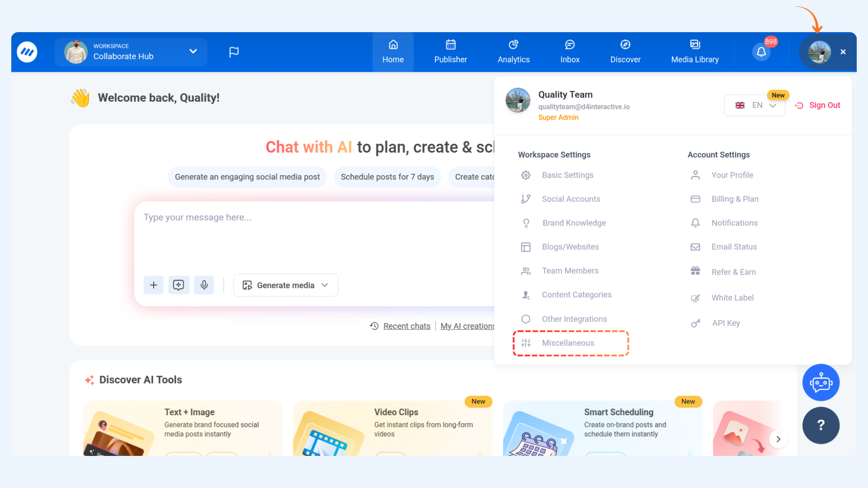Click the plus attachment button in chat box
This screenshot has height=488, width=868.
pos(153,285)
